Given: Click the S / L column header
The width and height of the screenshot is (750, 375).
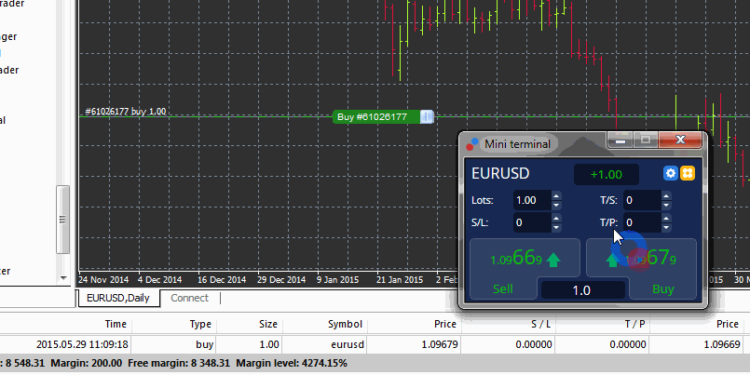Looking at the screenshot, I should point(541,324).
